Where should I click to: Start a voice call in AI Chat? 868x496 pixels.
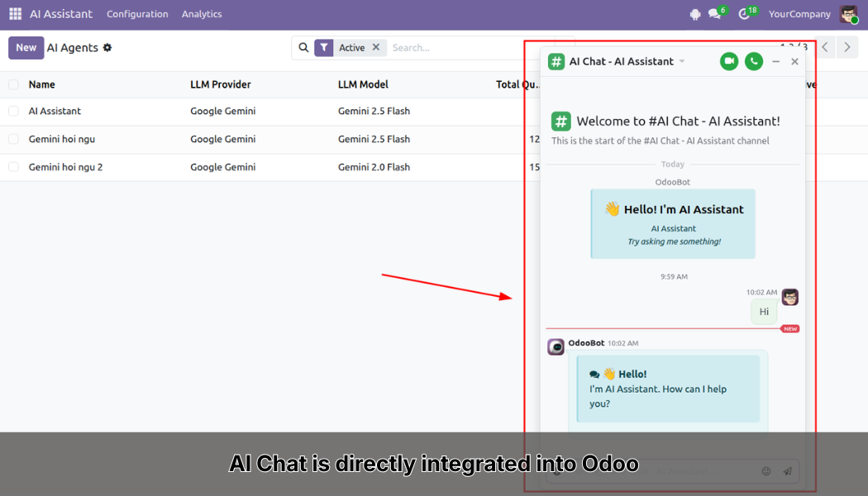coord(753,61)
